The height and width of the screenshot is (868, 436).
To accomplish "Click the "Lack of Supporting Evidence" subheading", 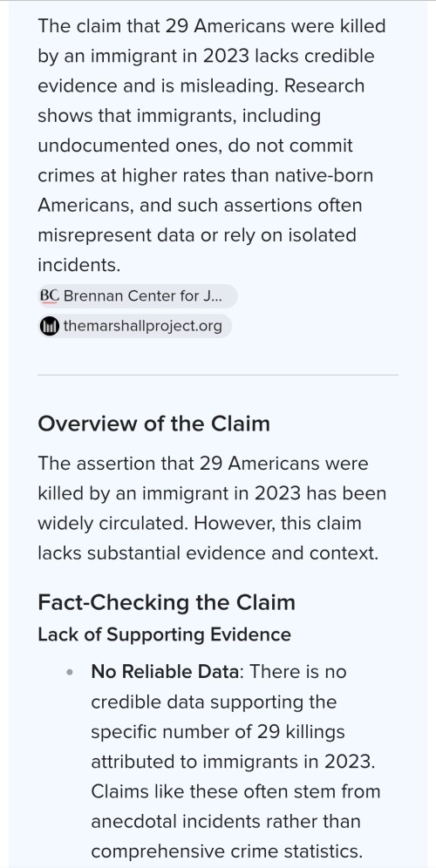I will 165,634.
